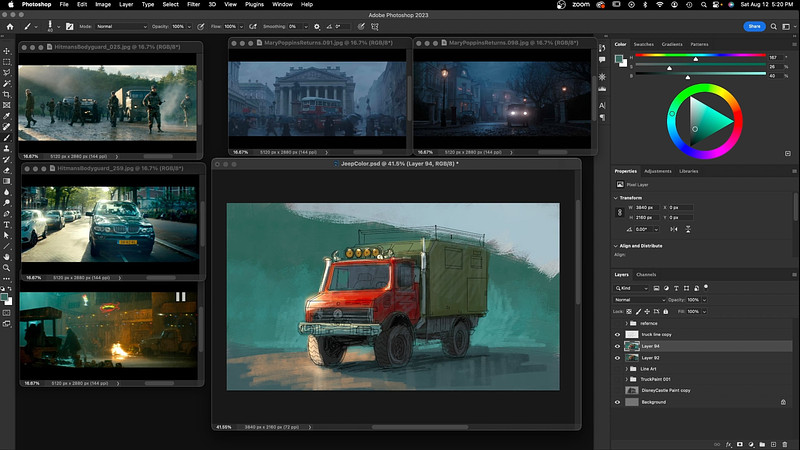Hide the Background layer eye
The height and width of the screenshot is (450, 800).
pos(617,402)
